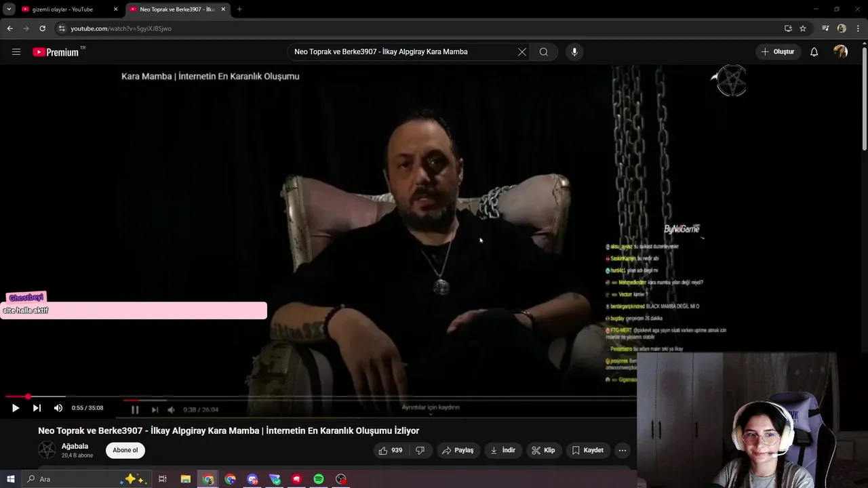Image resolution: width=868 pixels, height=488 pixels.
Task: Open the Ağabala channel name link
Action: [75, 446]
